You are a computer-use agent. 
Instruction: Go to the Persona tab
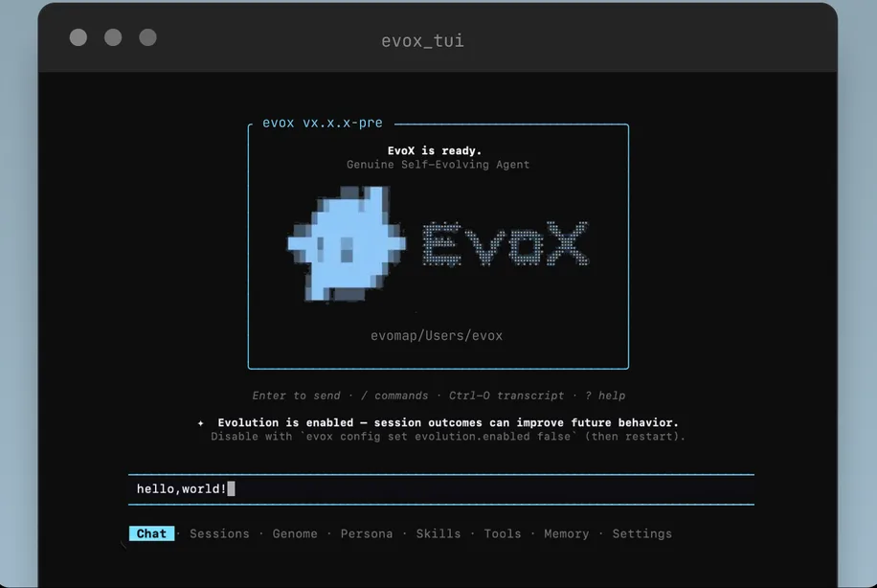point(367,533)
